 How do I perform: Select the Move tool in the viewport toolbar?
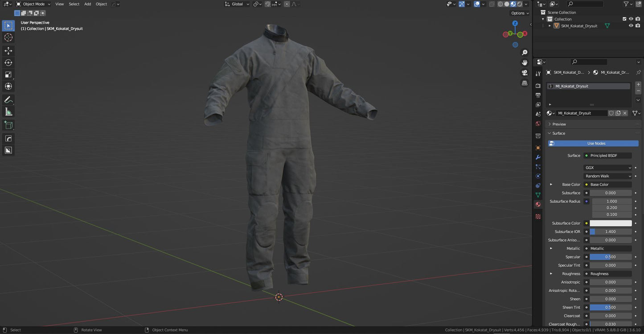(8, 50)
